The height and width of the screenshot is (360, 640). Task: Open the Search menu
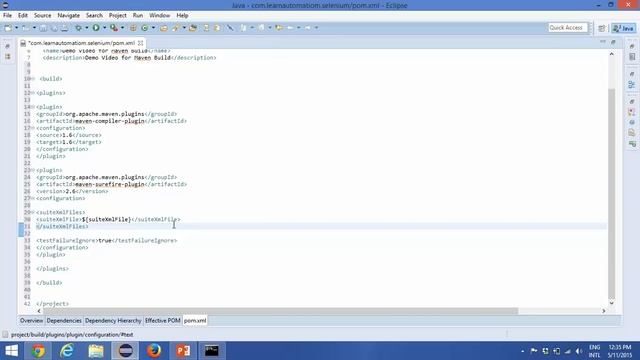[94, 16]
